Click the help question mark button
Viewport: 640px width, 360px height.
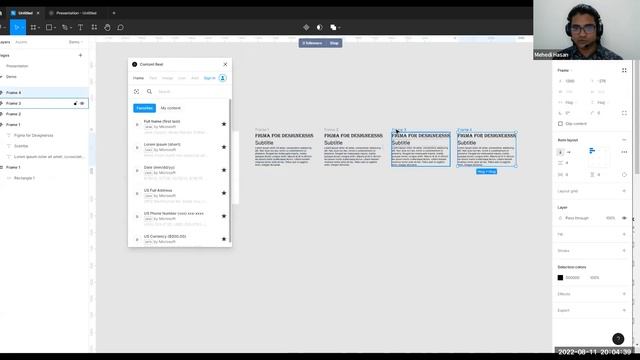click(618, 338)
